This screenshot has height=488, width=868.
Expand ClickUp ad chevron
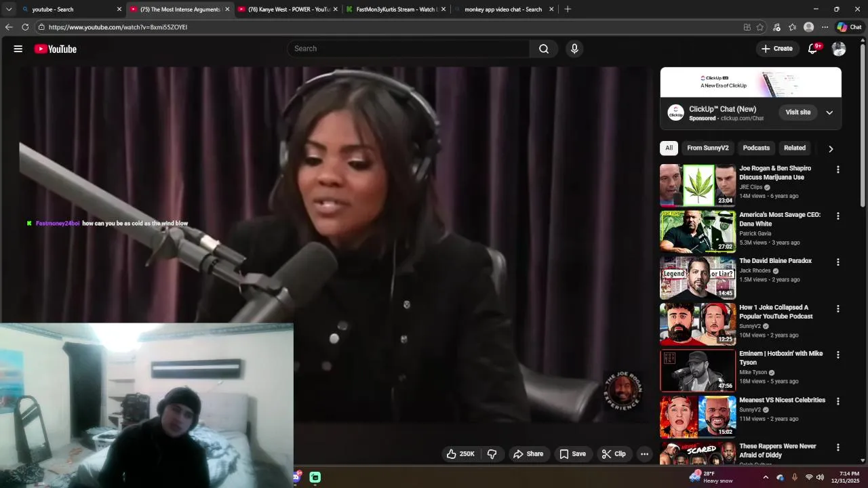pos(829,113)
